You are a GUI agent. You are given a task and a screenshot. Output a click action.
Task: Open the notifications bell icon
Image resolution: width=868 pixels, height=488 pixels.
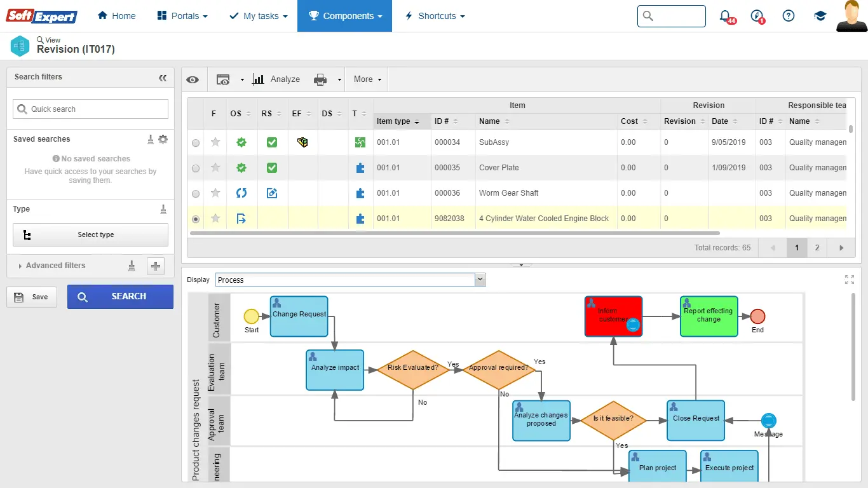tap(725, 16)
